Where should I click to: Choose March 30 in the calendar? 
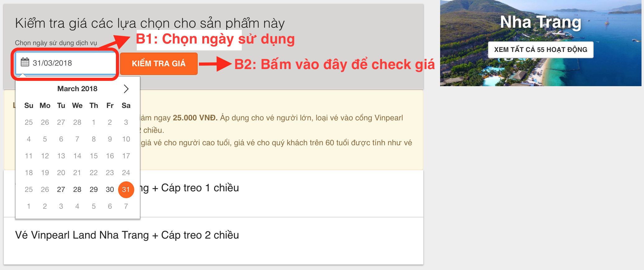pos(110,189)
